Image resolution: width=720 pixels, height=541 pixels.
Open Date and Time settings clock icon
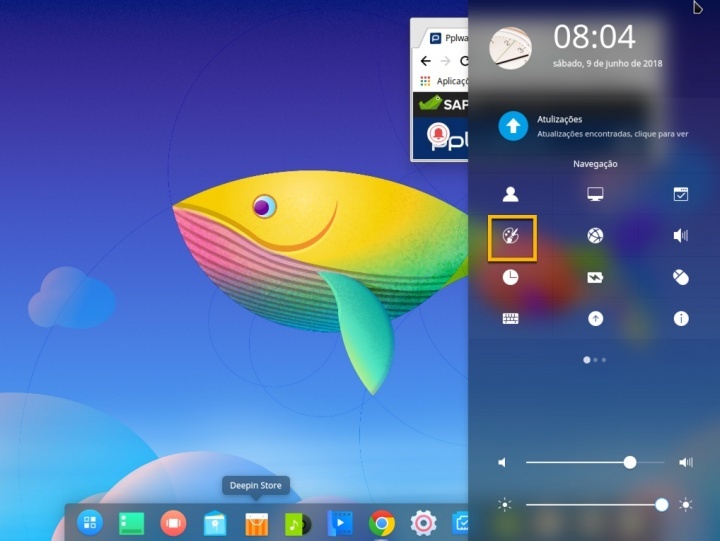[511, 278]
